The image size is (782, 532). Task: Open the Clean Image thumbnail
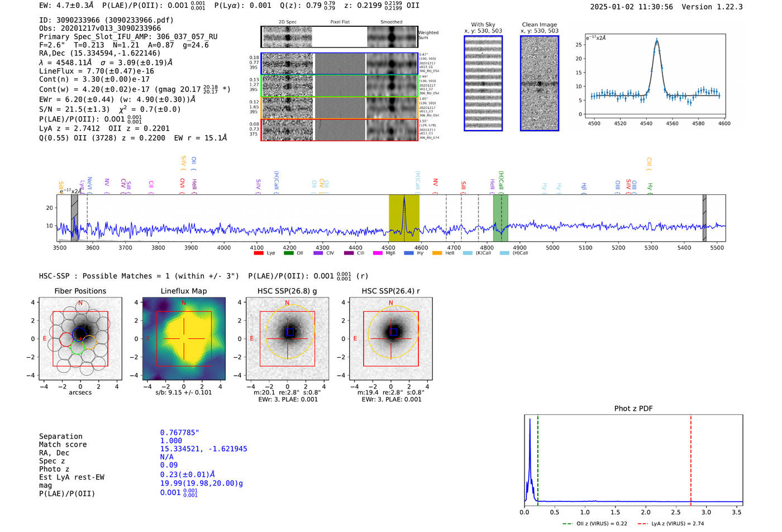click(x=540, y=83)
